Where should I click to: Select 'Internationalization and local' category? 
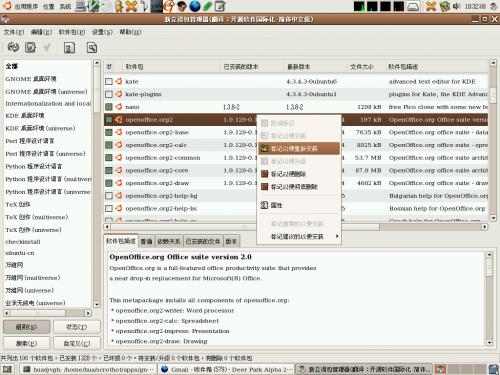click(x=48, y=103)
